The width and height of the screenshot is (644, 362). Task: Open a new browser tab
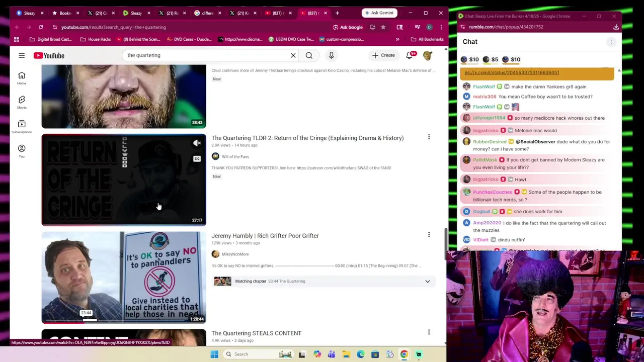click(337, 13)
